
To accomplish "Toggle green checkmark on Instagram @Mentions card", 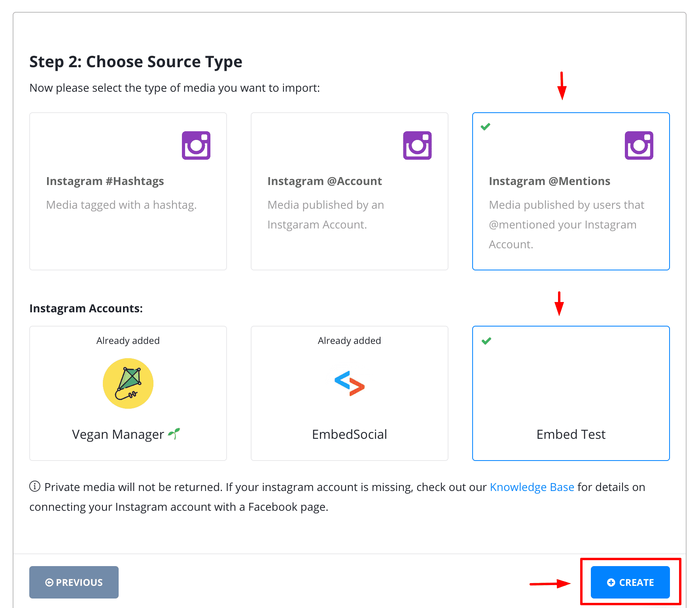I will [485, 127].
